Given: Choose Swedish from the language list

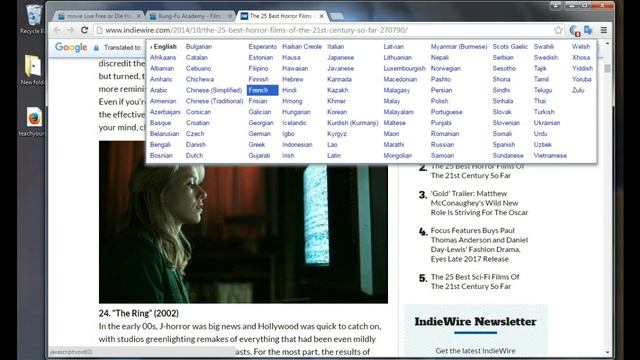Looking at the screenshot, I should tap(545, 58).
